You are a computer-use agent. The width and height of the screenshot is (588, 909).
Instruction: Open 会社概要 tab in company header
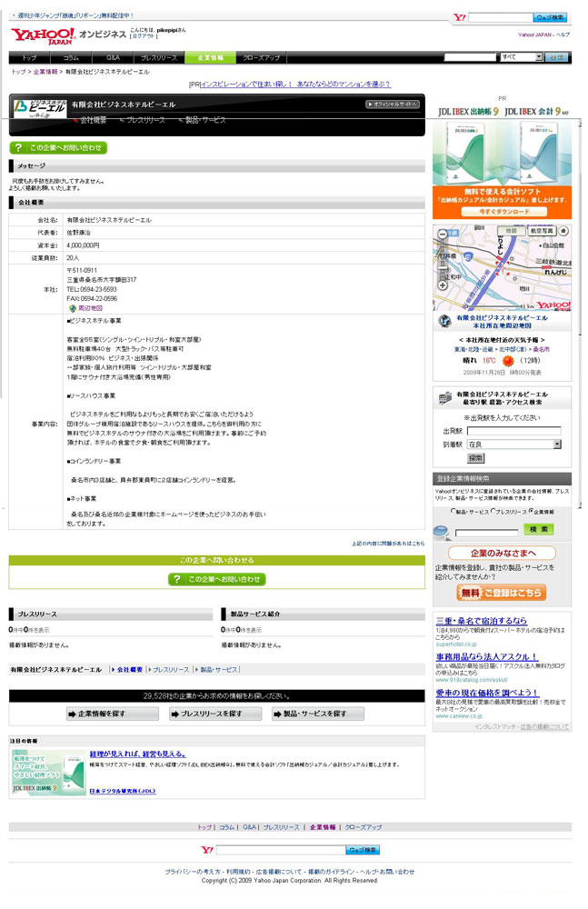coord(93,120)
